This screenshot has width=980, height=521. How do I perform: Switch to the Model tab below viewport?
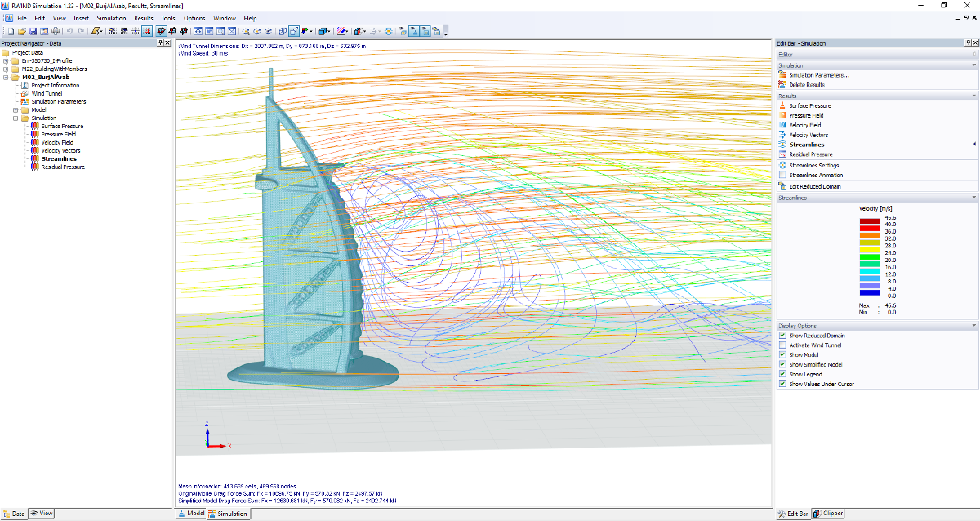[x=191, y=514]
